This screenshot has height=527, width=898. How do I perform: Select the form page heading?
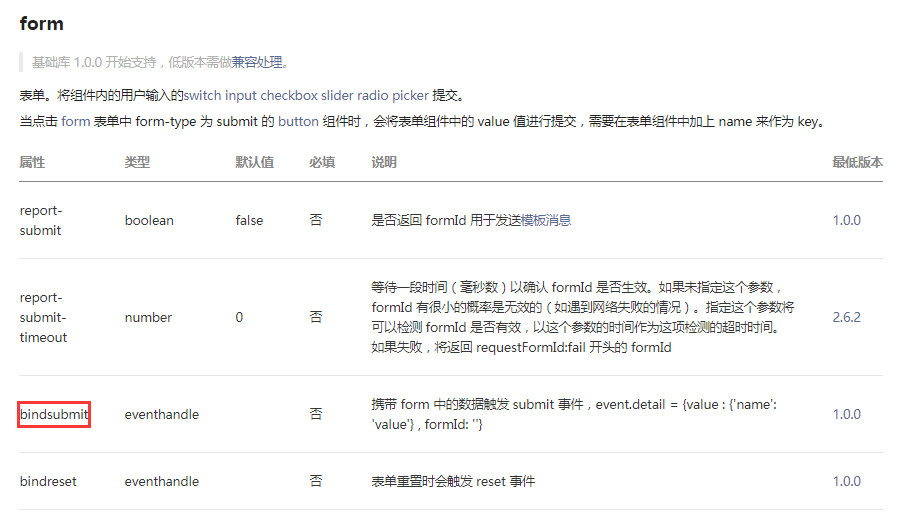[41, 23]
